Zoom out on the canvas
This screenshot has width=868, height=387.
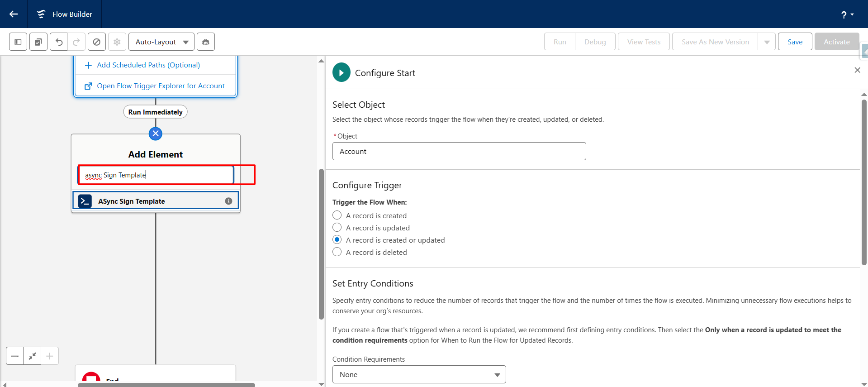coord(15,356)
